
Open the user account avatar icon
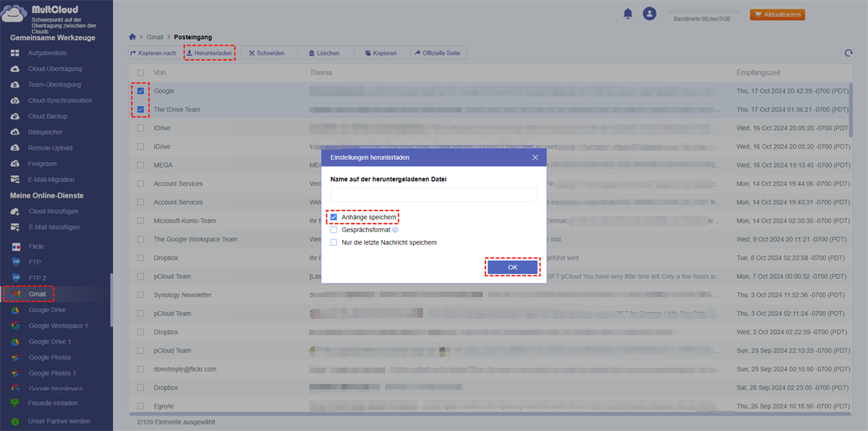coord(650,14)
